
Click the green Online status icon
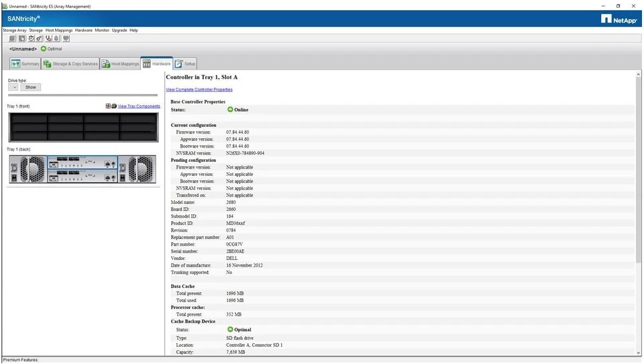point(230,109)
